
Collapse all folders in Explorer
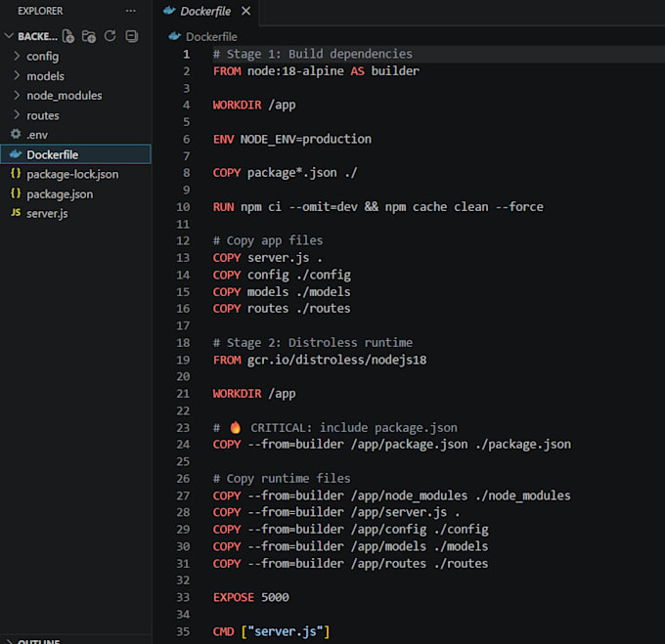pyautogui.click(x=131, y=36)
